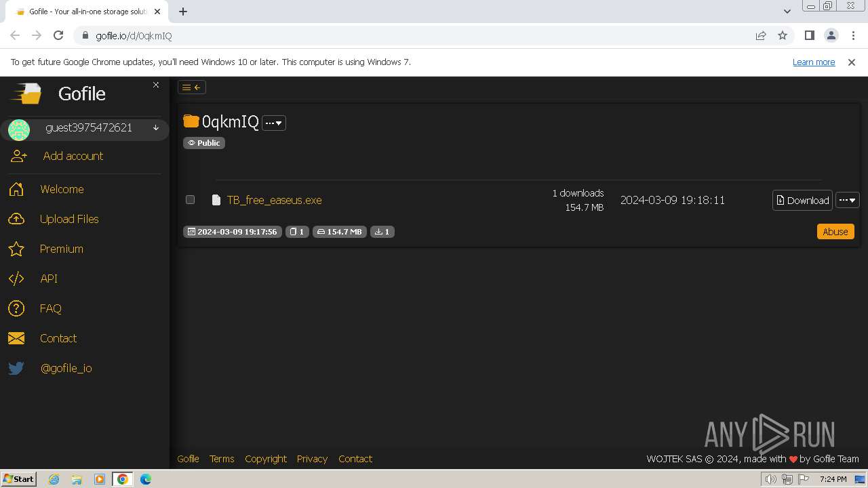Open Internet Explorer from taskbar
The height and width of the screenshot is (488, 868).
54,479
